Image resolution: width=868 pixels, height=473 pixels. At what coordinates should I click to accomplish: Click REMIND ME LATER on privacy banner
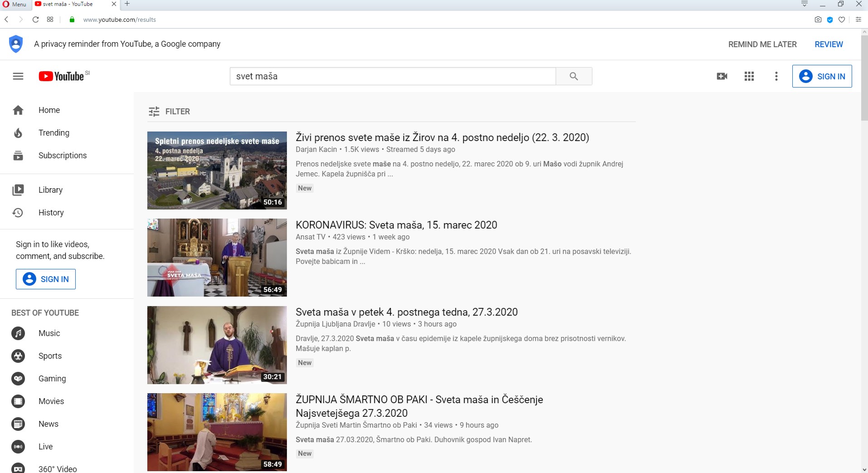pyautogui.click(x=762, y=44)
